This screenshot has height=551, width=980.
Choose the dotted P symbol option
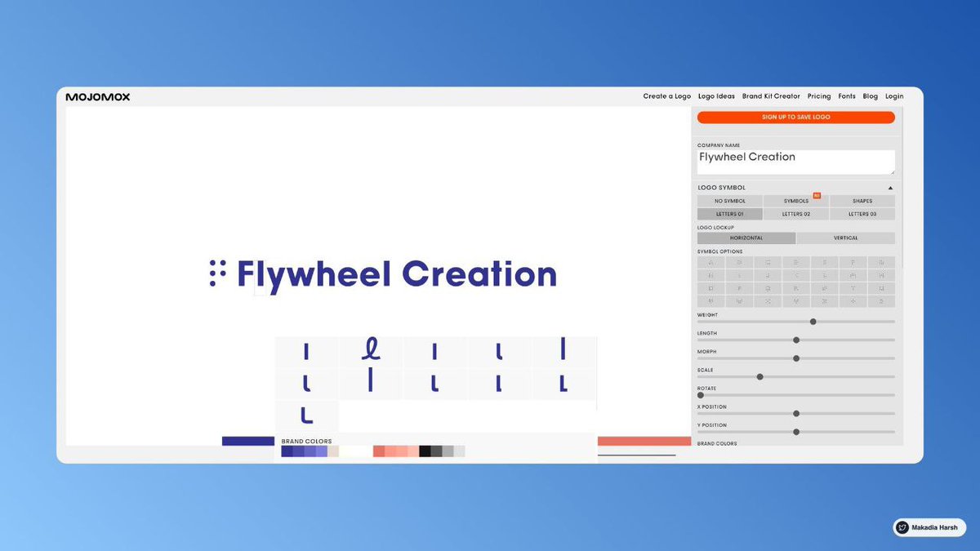point(739,288)
